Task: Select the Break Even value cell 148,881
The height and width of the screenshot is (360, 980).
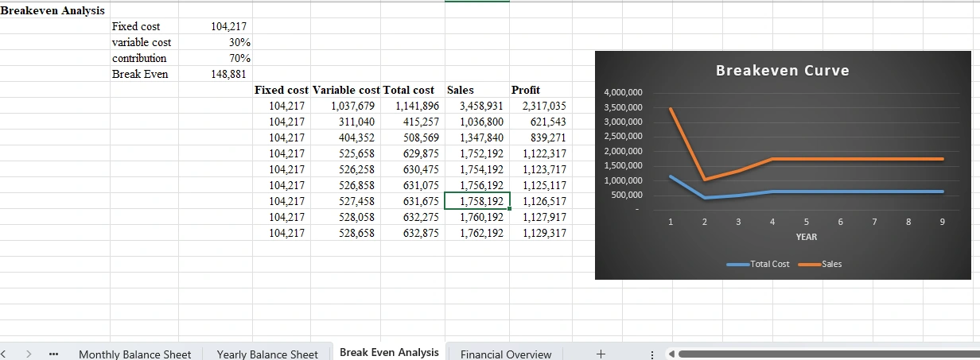Action: pos(227,74)
